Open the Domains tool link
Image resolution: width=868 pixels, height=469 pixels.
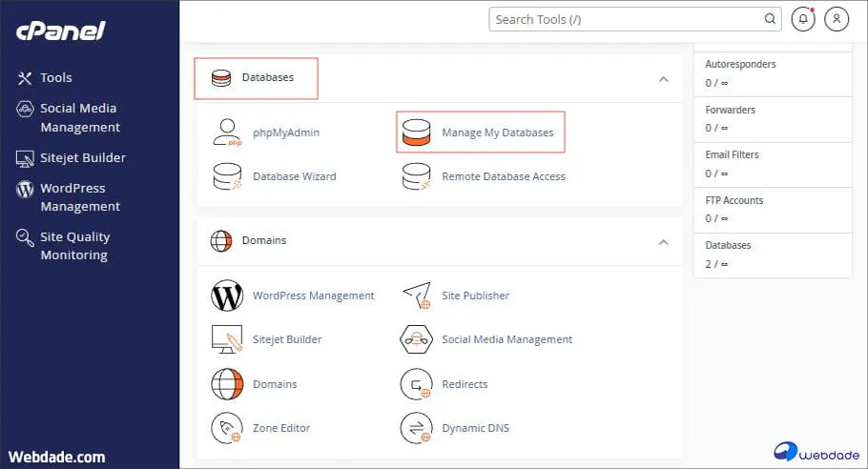pos(275,384)
